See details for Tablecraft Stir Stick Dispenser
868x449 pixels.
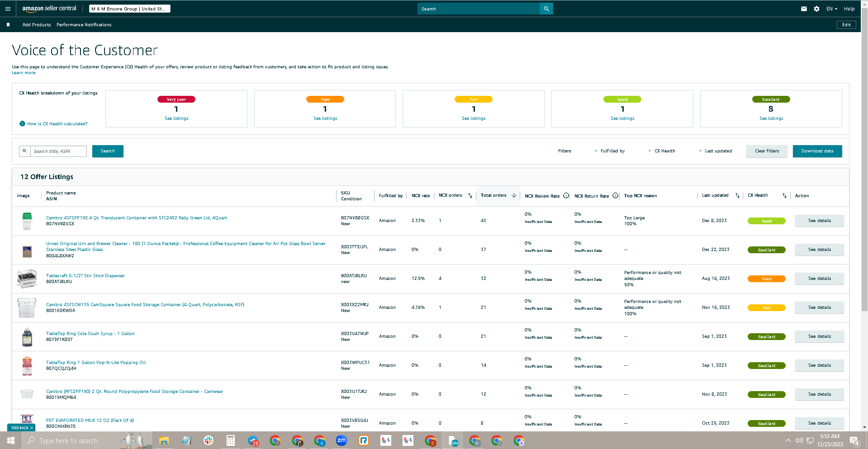coord(819,279)
